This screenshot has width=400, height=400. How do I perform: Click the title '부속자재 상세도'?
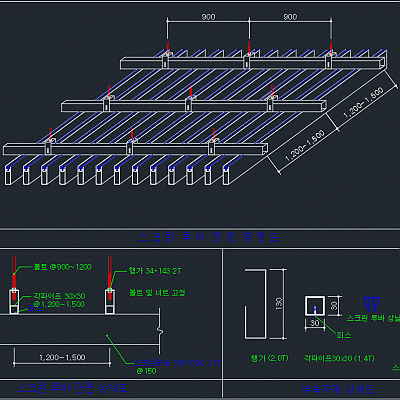point(338,389)
